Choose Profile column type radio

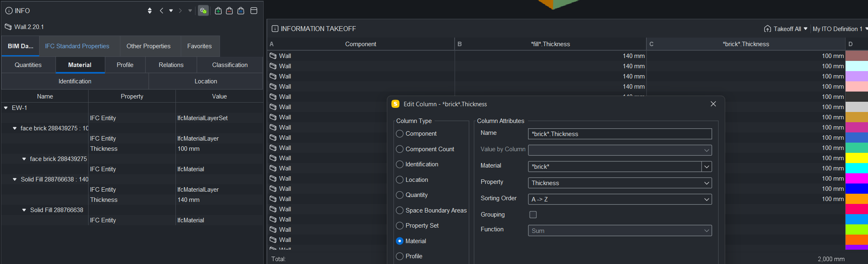(x=400, y=256)
